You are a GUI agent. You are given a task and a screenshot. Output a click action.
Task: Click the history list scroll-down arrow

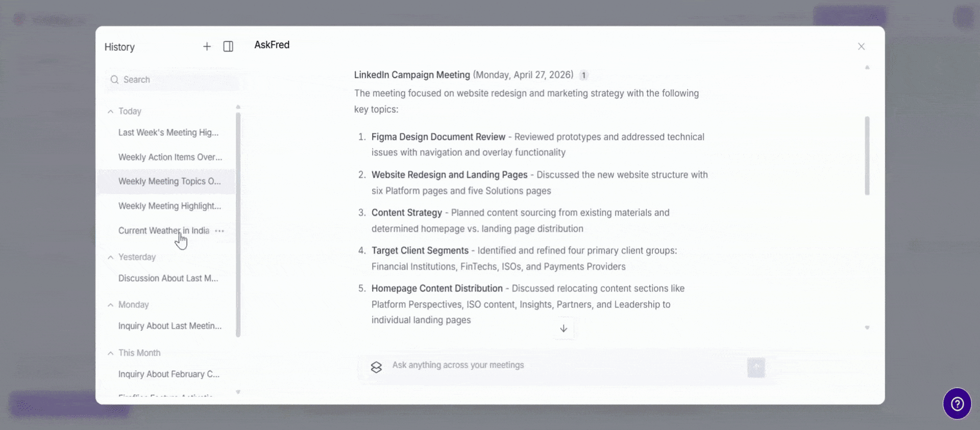[x=238, y=392]
